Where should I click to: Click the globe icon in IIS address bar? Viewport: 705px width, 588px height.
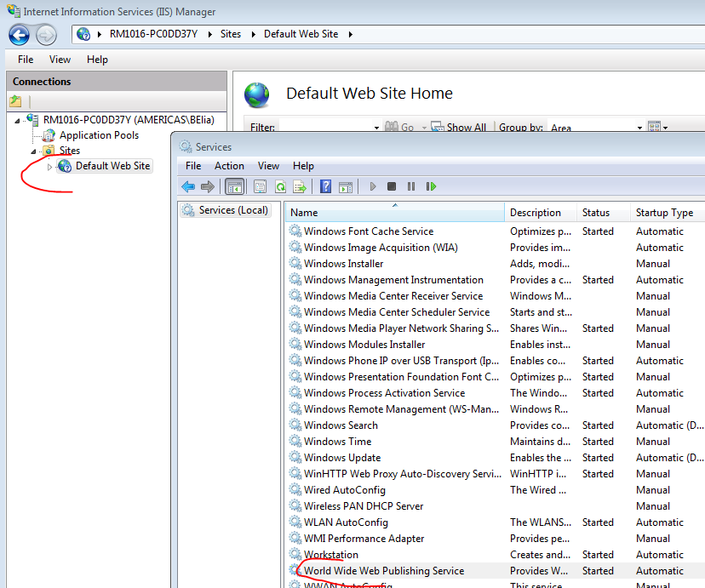click(83, 34)
